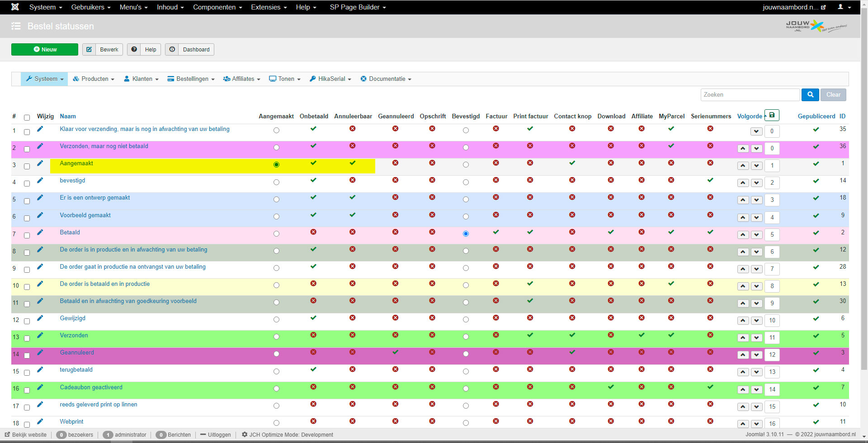This screenshot has height=443, width=868.
Task: Open the Componenten menu
Action: [217, 7]
